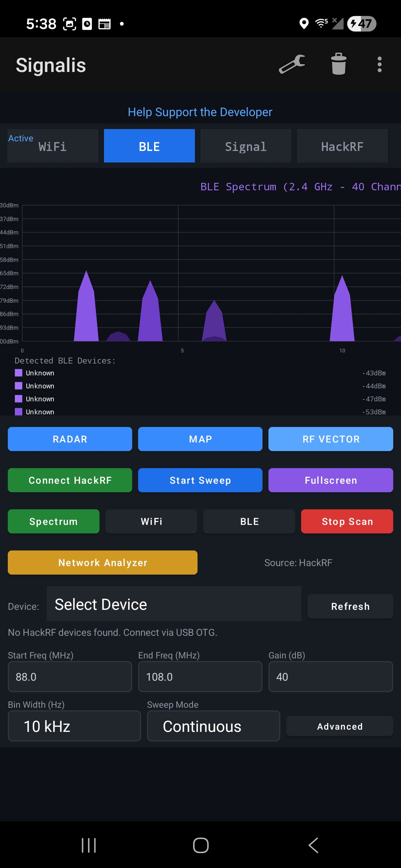Viewport: 401px width, 868px height.
Task: Open the three-dot overflow menu
Action: (x=379, y=65)
